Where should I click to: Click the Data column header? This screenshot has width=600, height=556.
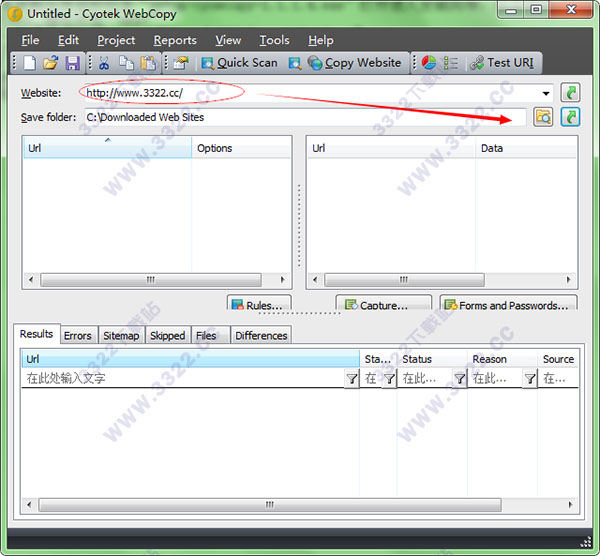pyautogui.click(x=526, y=148)
